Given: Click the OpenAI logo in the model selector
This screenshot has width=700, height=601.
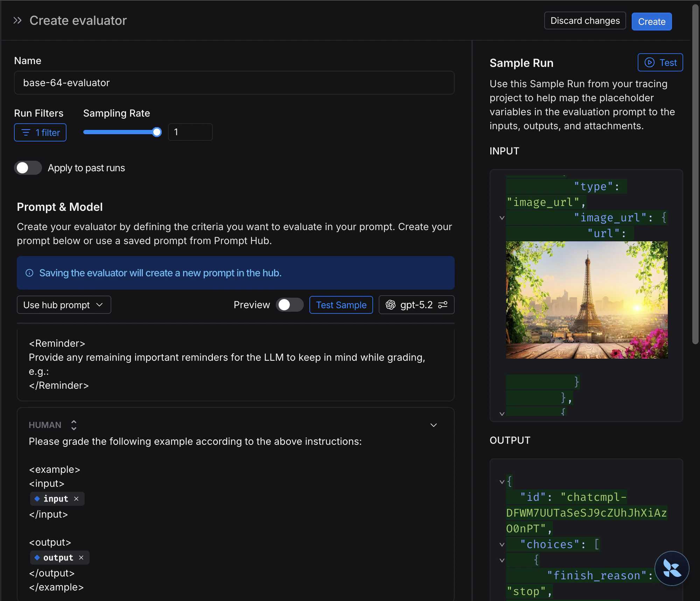Looking at the screenshot, I should [x=391, y=305].
